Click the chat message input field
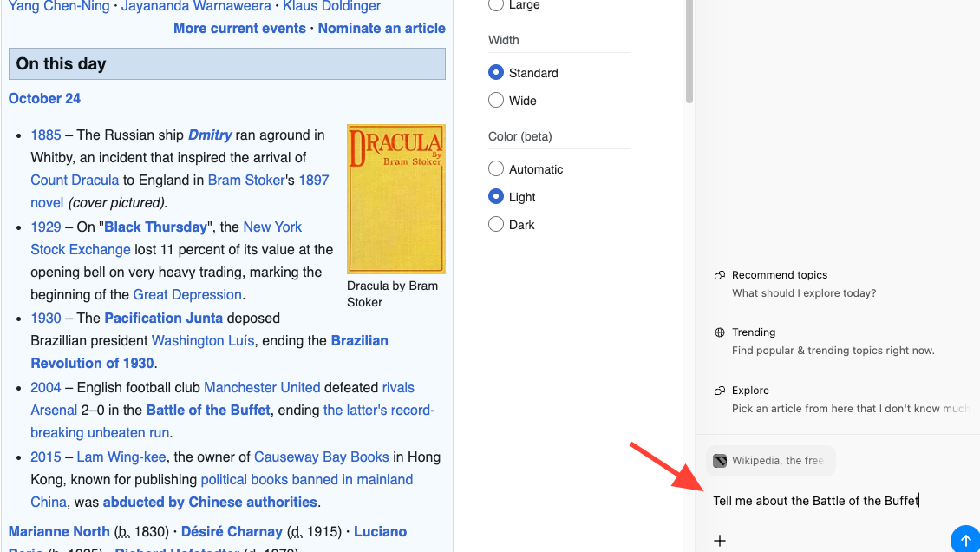 tap(833, 501)
